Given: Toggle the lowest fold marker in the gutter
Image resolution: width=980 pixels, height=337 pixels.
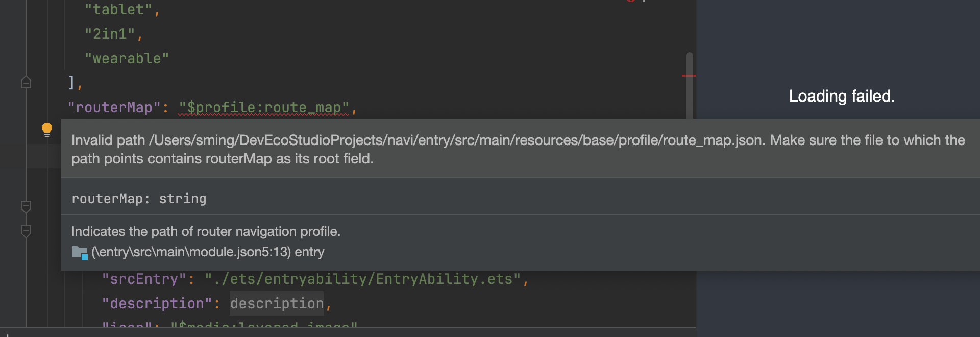Looking at the screenshot, I should 26,231.
